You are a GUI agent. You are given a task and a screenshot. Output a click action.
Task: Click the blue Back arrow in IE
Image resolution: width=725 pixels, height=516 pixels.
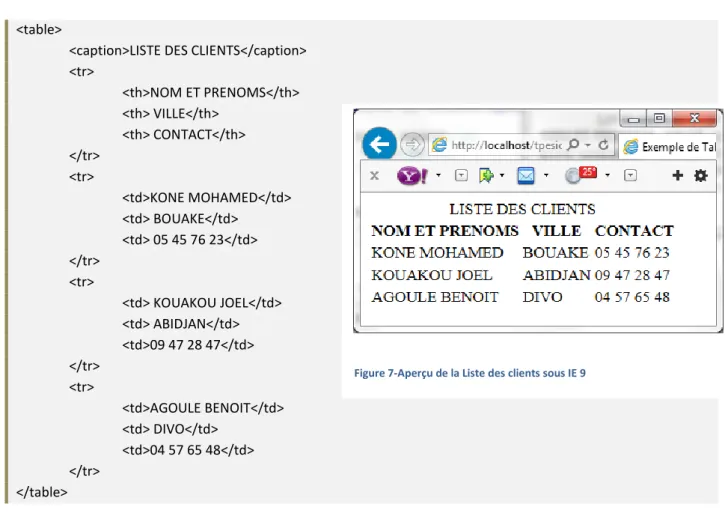379,144
